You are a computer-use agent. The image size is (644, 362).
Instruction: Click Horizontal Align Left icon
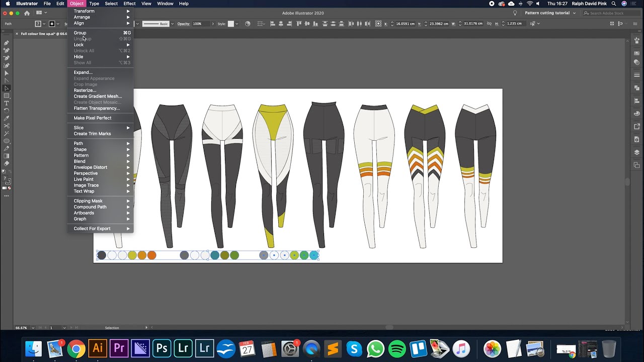pos(273,24)
